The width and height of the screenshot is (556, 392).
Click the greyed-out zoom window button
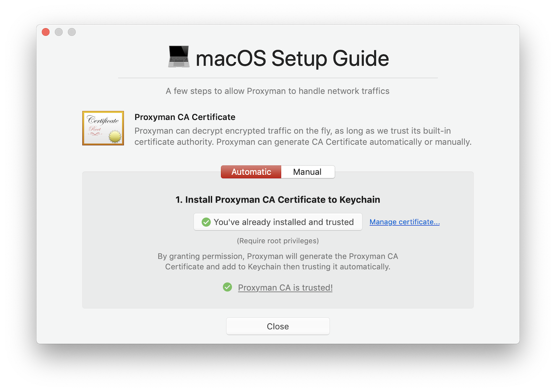72,32
